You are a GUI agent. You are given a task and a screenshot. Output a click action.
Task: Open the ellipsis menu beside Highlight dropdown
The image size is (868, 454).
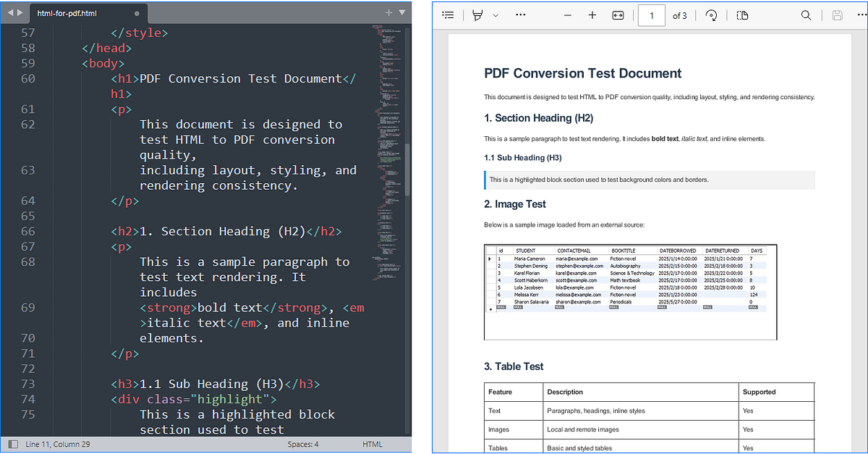pyautogui.click(x=521, y=15)
